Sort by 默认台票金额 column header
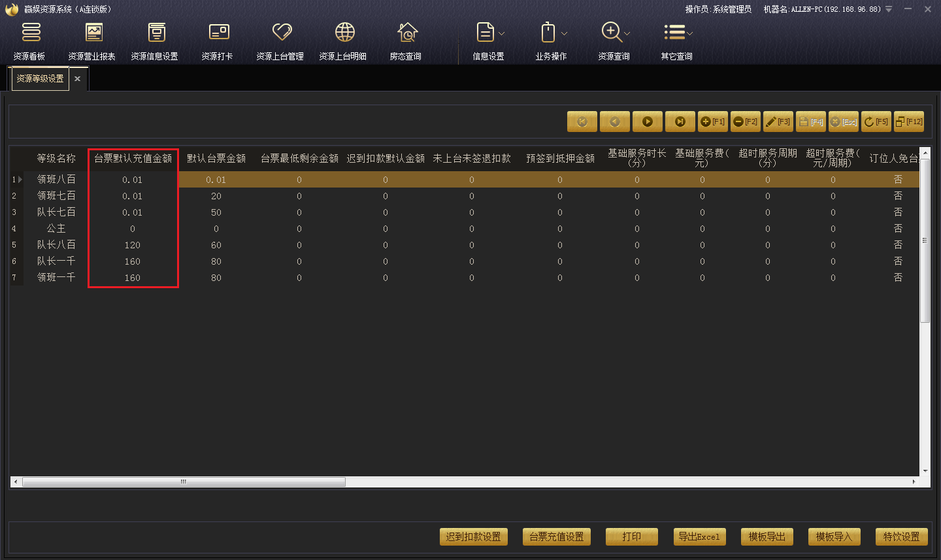The image size is (941, 560). (x=216, y=158)
